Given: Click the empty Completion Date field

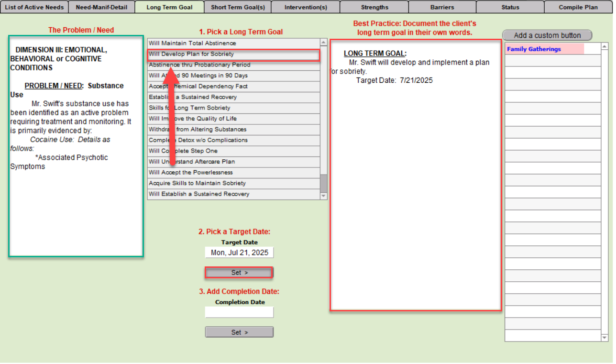Looking at the screenshot, I should pos(239,312).
